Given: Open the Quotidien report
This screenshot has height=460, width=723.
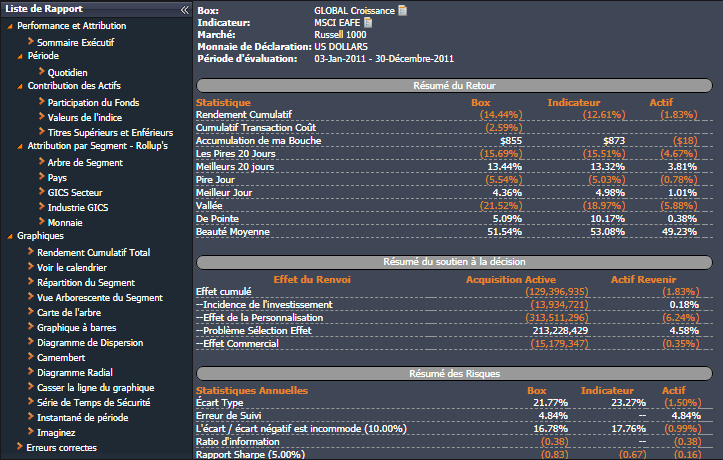Looking at the screenshot, I should point(67,72).
